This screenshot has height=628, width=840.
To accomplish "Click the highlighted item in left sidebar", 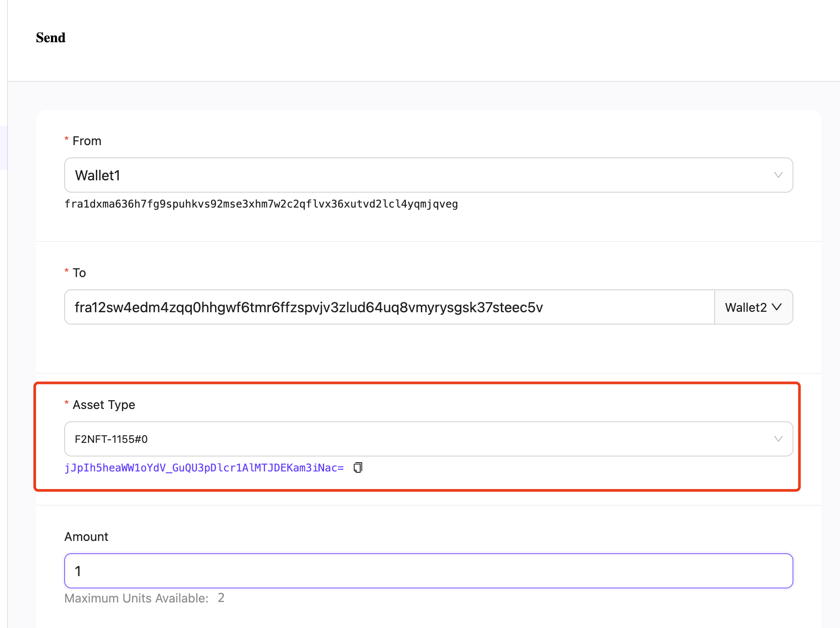I will click(4, 147).
